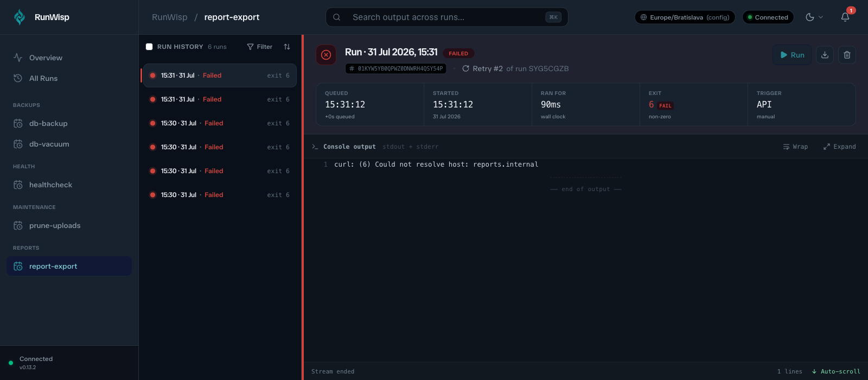868x380 pixels.
Task: Click the failed run X status icon
Action: [326, 55]
